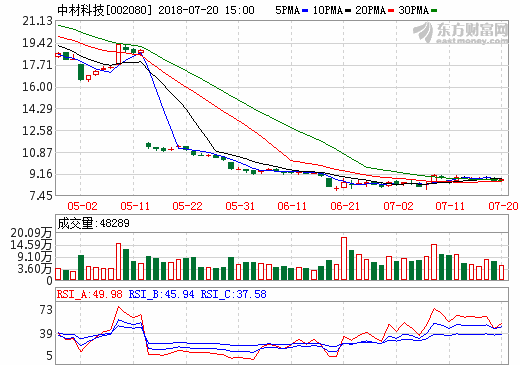Click the 21.13 price axis label
This screenshot has height=365, width=520.
click(x=38, y=21)
